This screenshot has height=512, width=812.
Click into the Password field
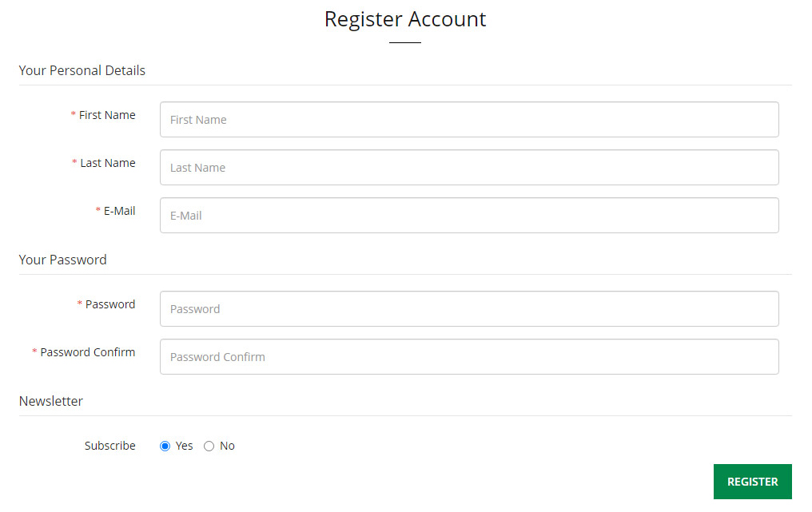coord(469,309)
